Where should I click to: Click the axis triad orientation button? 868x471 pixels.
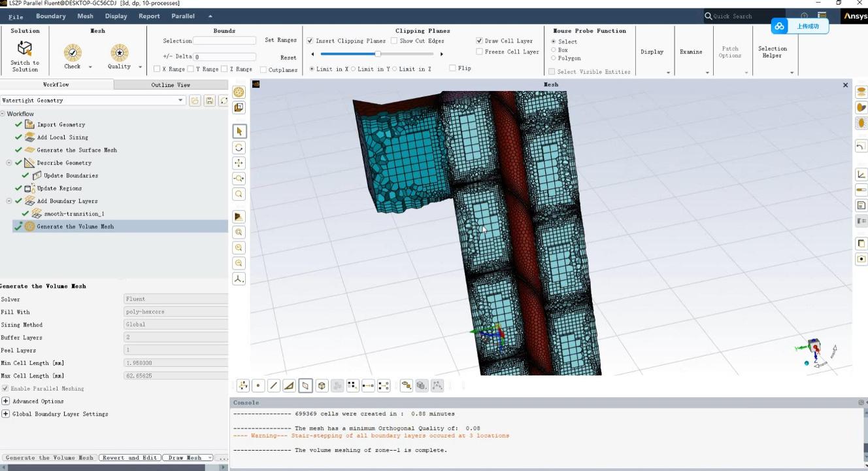(x=239, y=279)
